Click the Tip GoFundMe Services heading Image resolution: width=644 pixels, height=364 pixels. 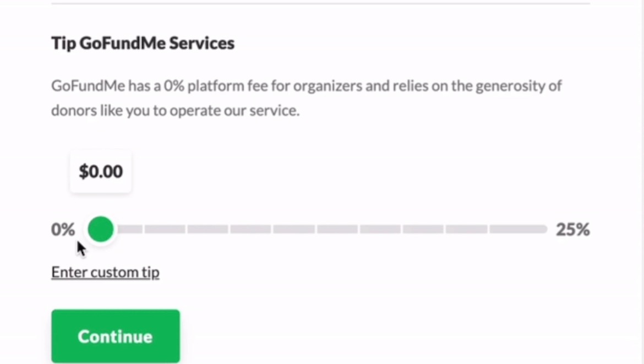click(x=143, y=44)
